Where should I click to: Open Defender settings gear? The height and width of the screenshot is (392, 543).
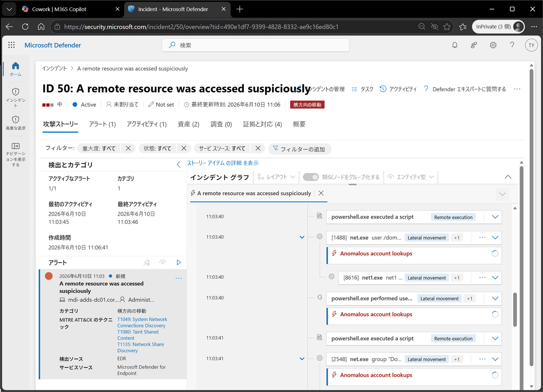coord(493,45)
